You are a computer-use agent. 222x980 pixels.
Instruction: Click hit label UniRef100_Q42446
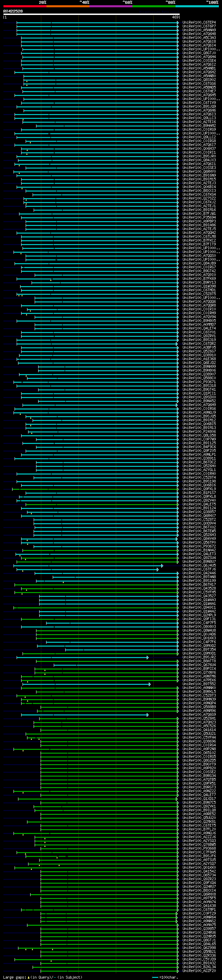(199, 573)
